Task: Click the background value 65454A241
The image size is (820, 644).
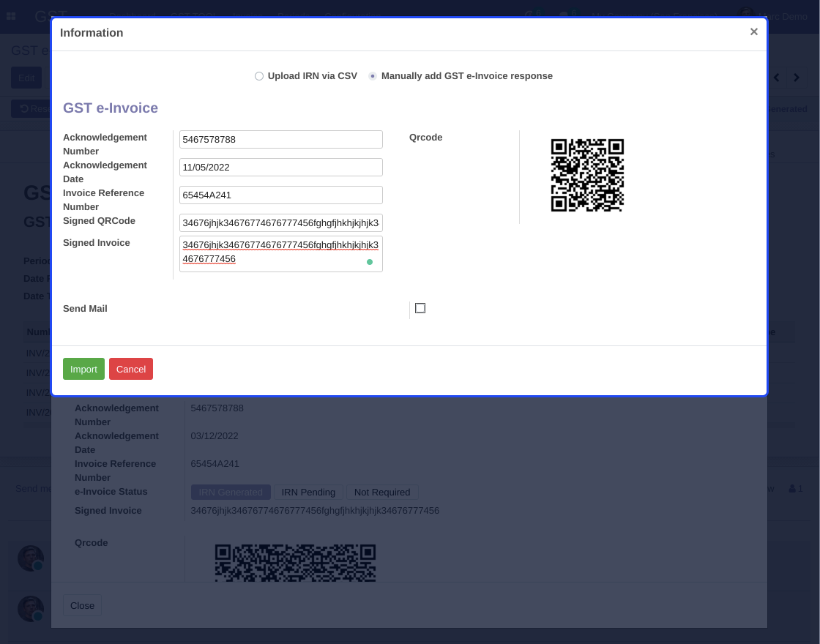Action: tap(215, 464)
